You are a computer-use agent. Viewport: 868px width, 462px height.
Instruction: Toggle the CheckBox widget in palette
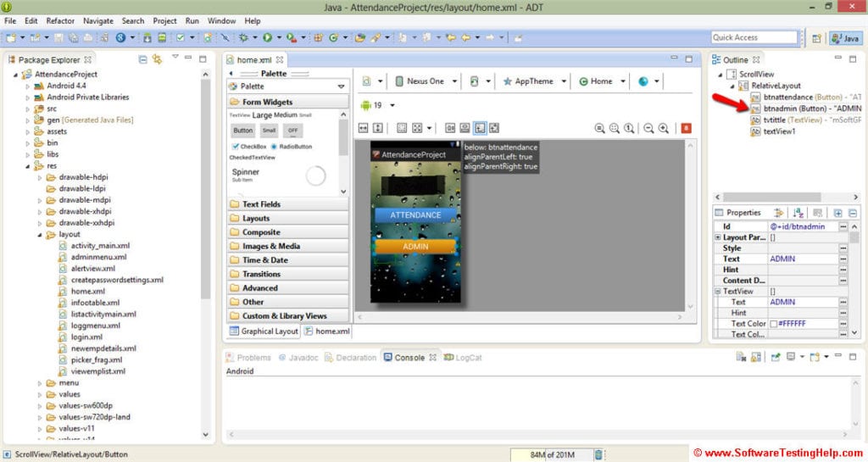click(249, 147)
